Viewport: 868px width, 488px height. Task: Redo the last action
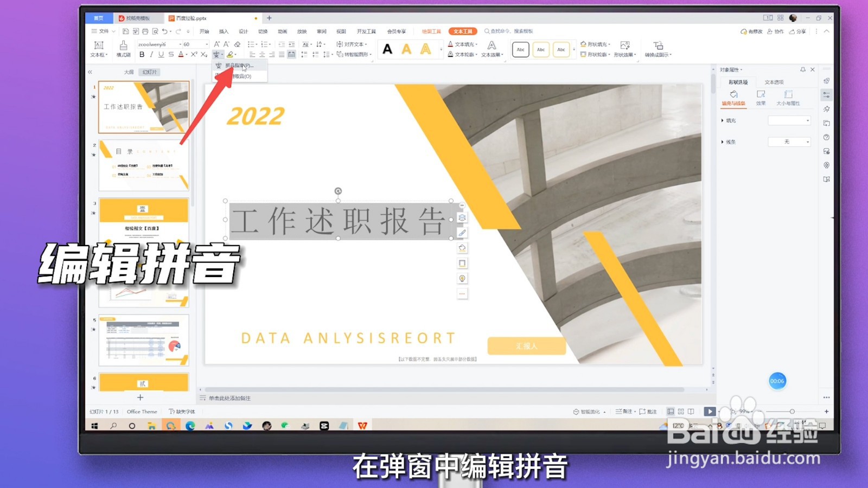(178, 31)
